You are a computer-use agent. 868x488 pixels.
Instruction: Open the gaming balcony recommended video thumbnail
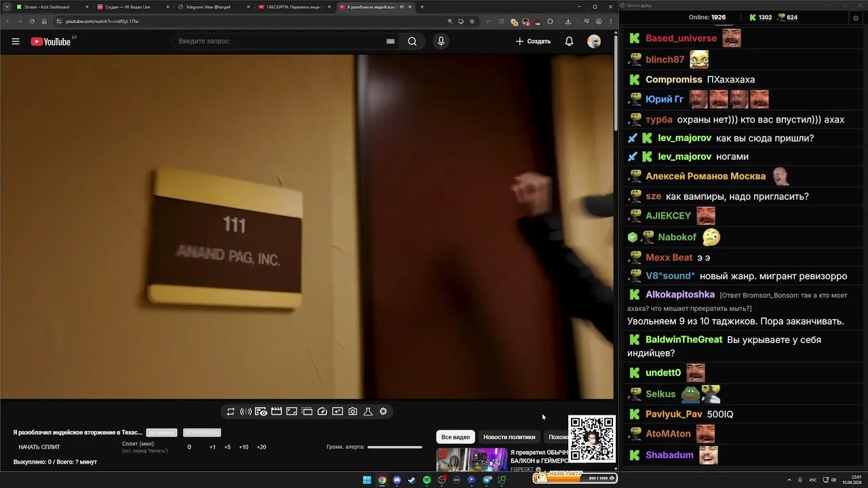coord(471,460)
